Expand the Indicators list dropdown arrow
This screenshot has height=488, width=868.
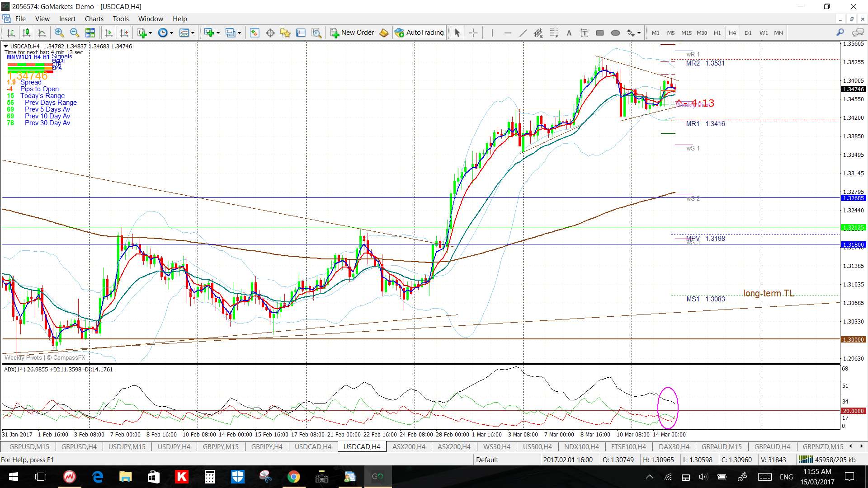[150, 33]
